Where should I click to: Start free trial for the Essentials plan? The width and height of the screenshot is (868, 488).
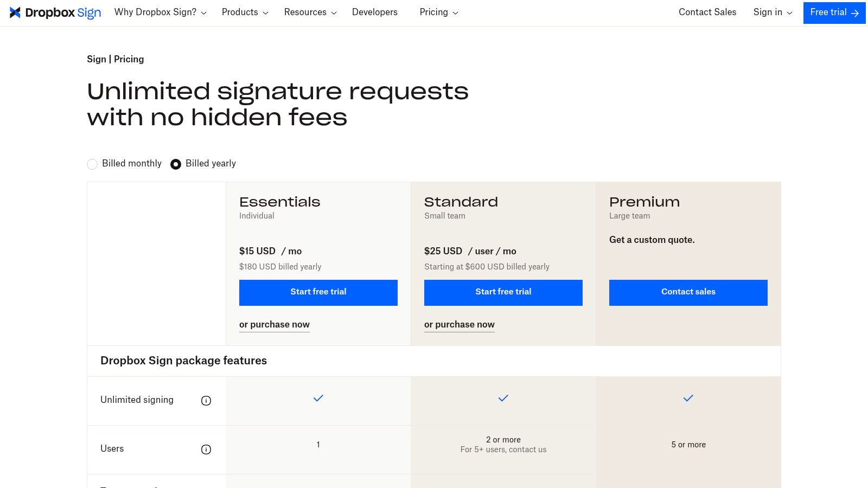click(x=318, y=292)
